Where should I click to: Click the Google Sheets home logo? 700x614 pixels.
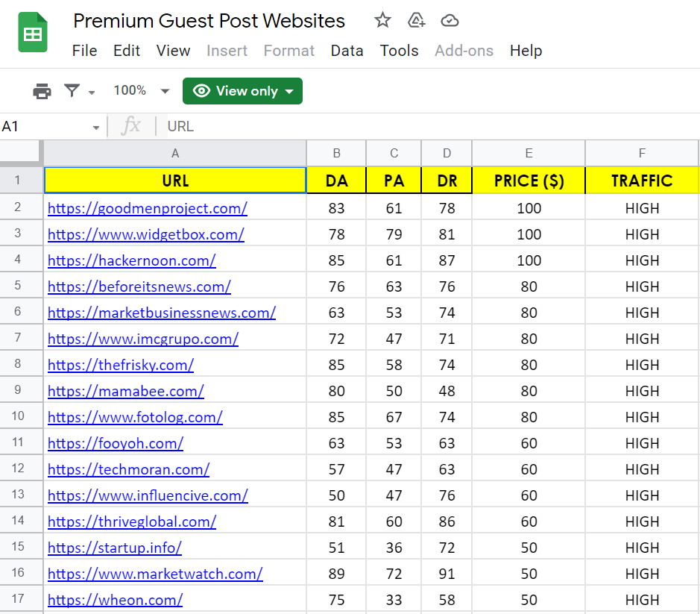[x=33, y=32]
